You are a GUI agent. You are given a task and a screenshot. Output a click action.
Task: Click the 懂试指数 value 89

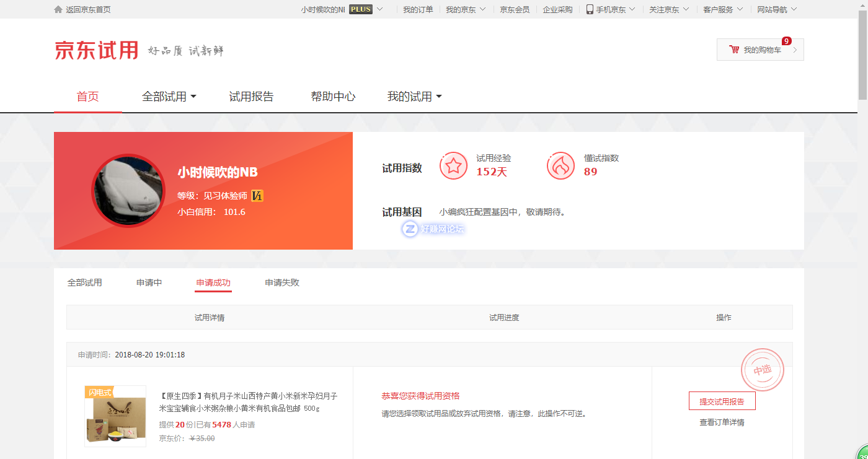click(x=590, y=172)
